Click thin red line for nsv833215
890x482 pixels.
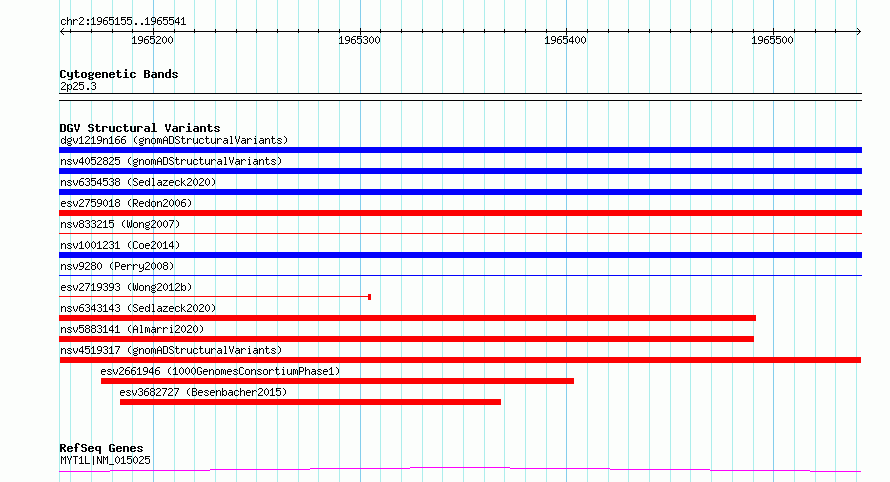click(460, 233)
